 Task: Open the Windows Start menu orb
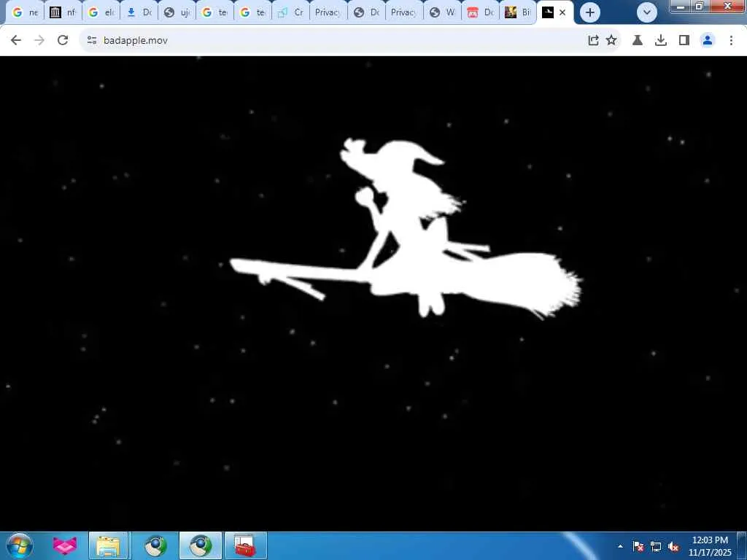click(19, 545)
